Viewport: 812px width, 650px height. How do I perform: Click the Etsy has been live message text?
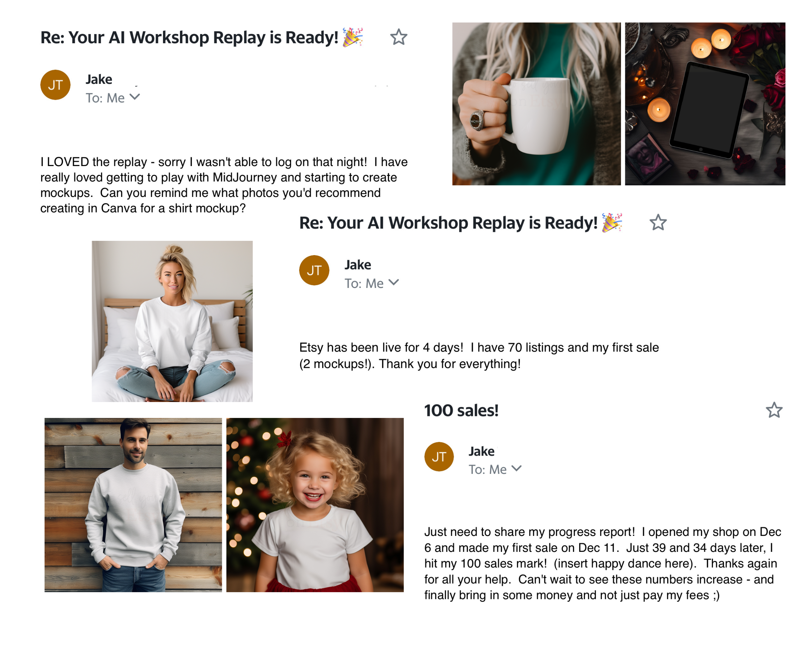(x=479, y=355)
